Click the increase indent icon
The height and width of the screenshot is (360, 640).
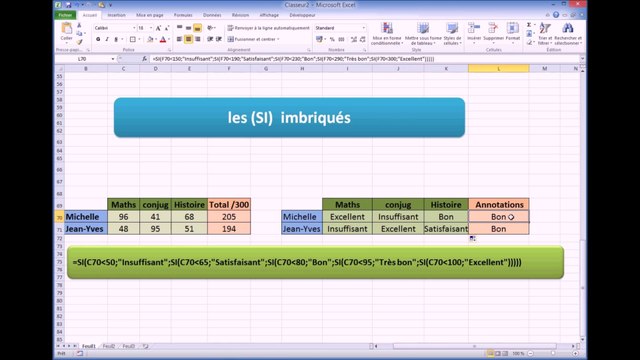[219, 39]
